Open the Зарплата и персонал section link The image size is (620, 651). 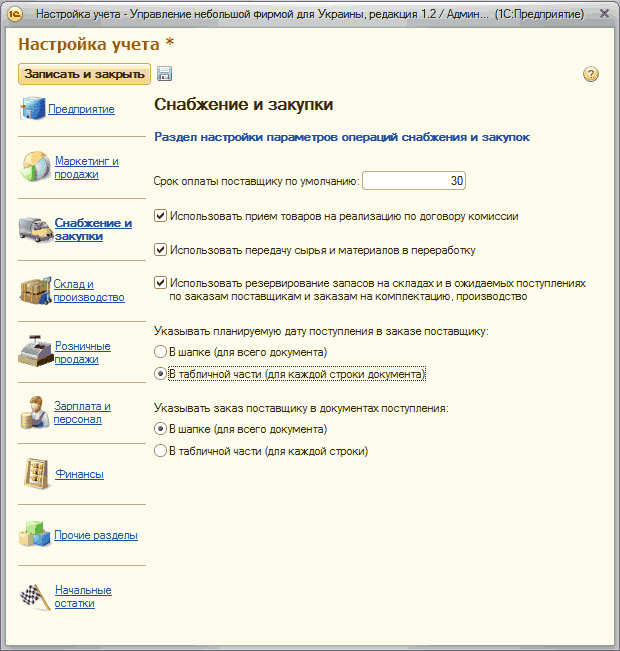[x=82, y=413]
